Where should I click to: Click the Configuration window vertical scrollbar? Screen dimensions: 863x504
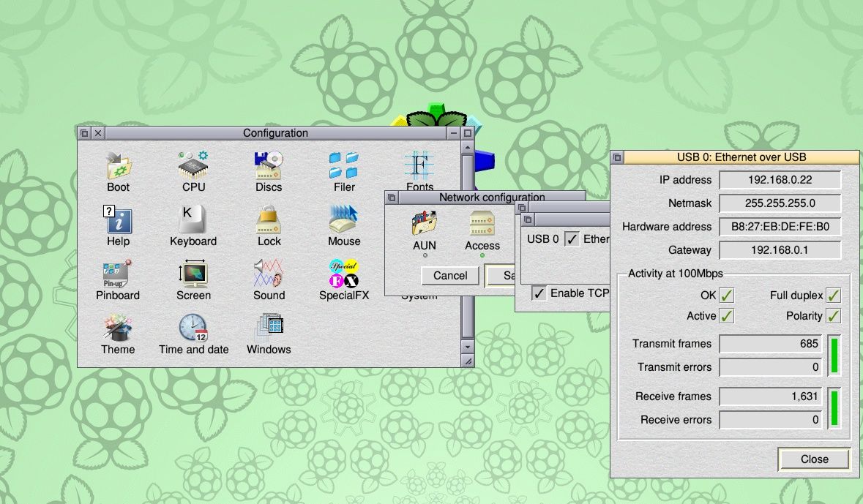[x=467, y=247]
